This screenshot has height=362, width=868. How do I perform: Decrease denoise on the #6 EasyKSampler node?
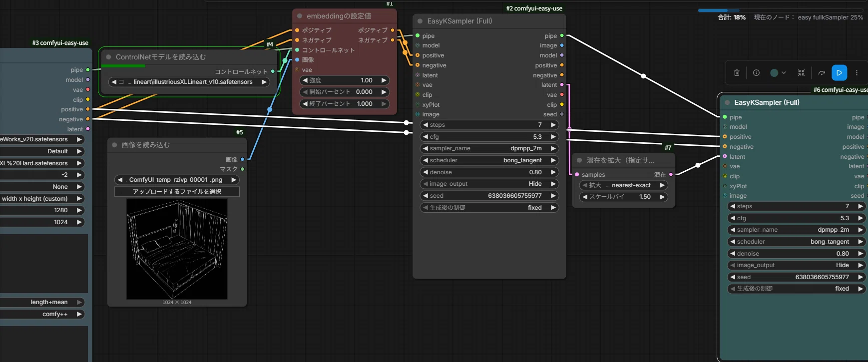click(x=732, y=254)
